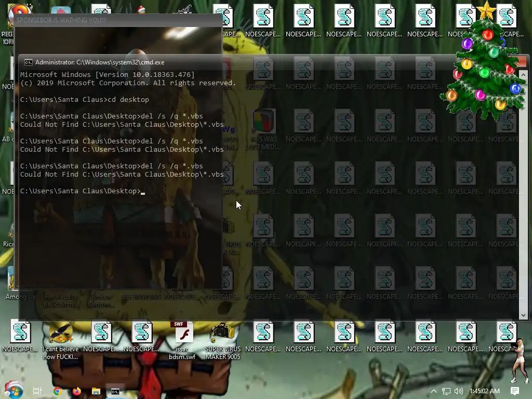Click the 'cd desktop' command line

pyautogui.click(x=85, y=99)
